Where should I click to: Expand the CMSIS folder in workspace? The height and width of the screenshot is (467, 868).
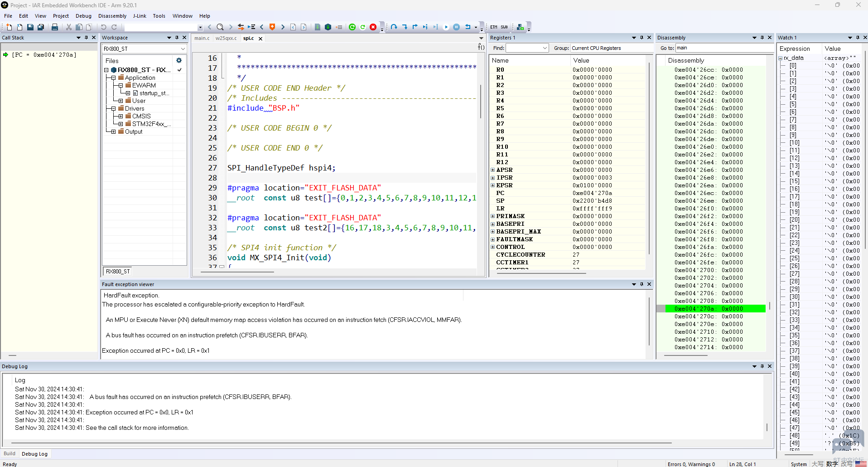[x=121, y=116]
